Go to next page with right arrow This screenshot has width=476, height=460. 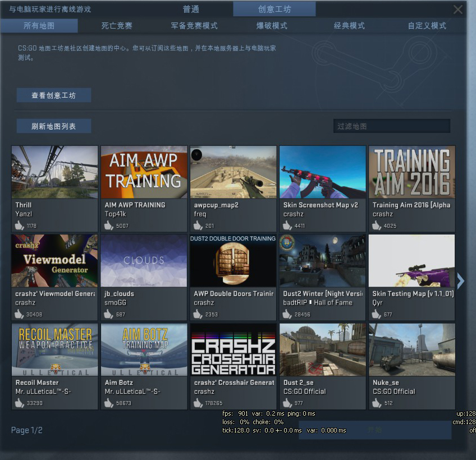pos(461,281)
